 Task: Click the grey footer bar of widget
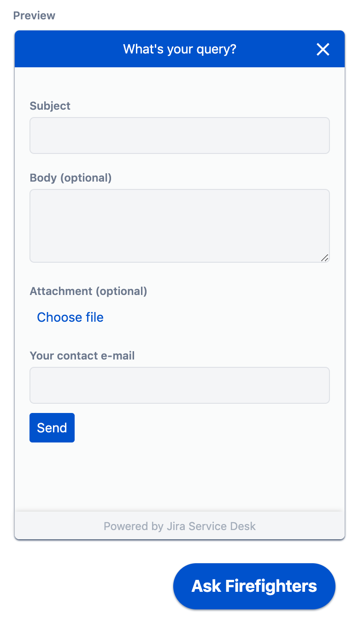[180, 525]
